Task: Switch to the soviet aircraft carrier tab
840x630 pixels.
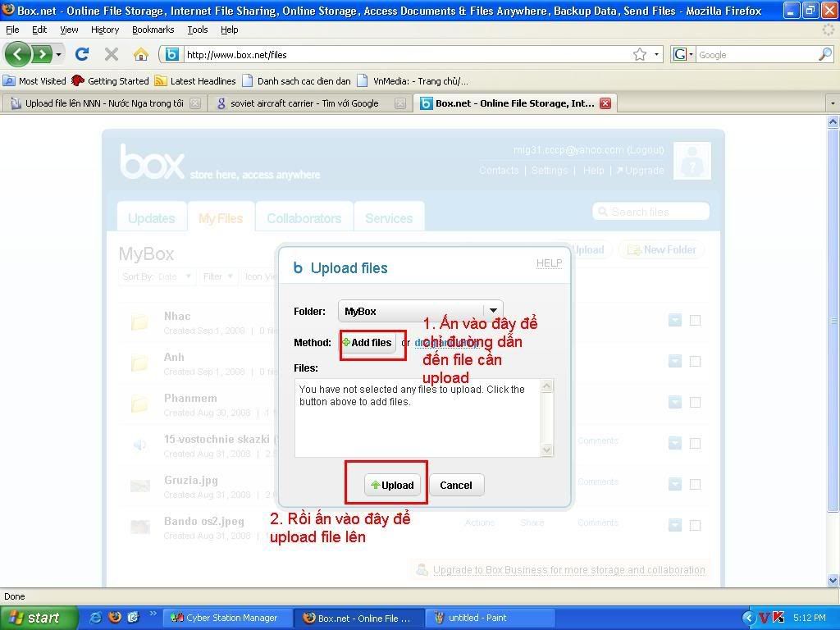Action: click(304, 103)
